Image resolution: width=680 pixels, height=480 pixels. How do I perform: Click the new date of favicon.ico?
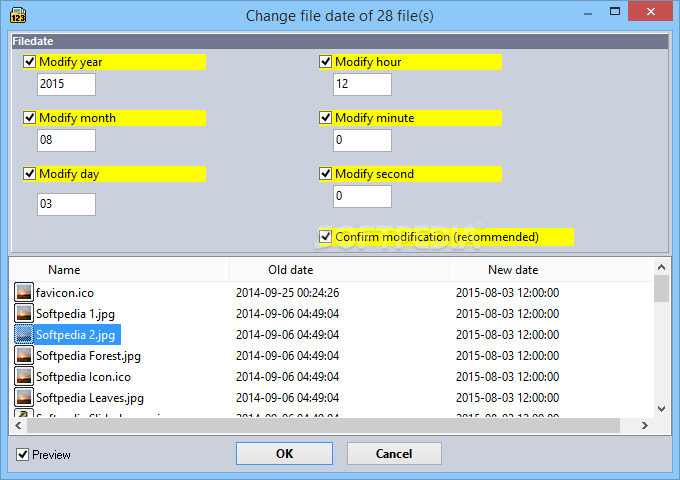[507, 293]
